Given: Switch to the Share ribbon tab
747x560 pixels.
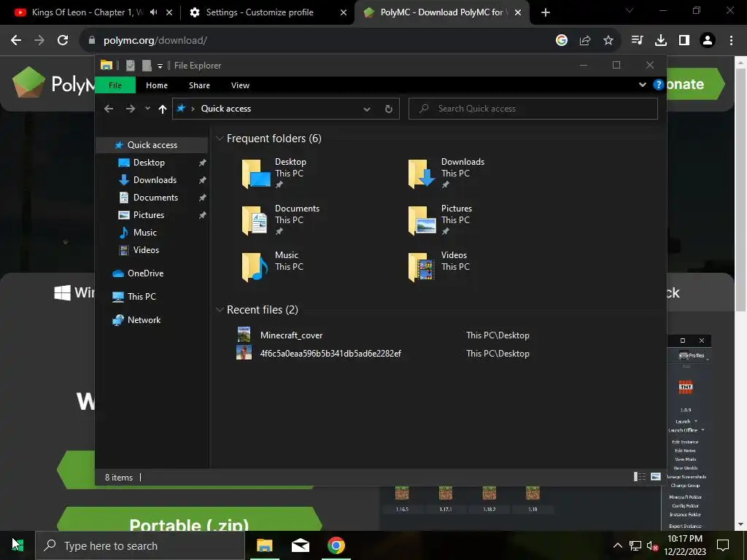Looking at the screenshot, I should coord(199,85).
